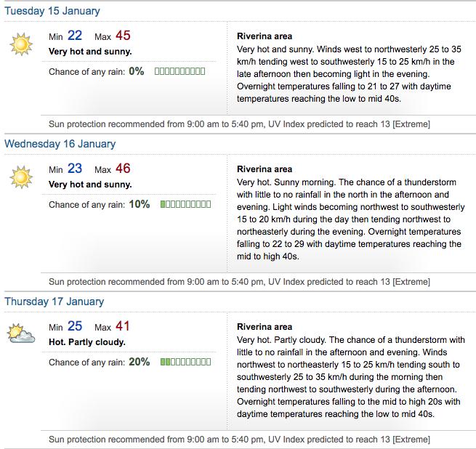The height and width of the screenshot is (449, 476).
Task: Click the sunny icon for Wednesday
Action: pos(21,177)
